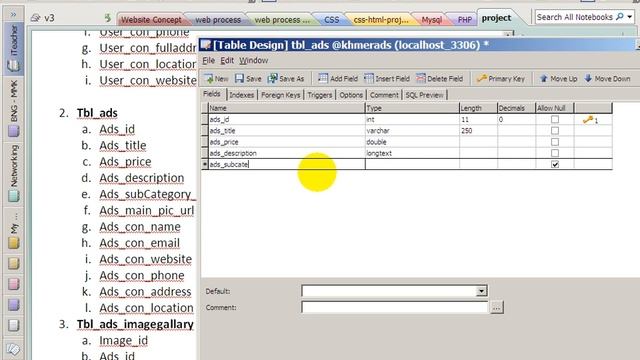640x360 pixels.
Task: Click Tbl_ads_imagegallary heading in notes
Action: click(135, 324)
